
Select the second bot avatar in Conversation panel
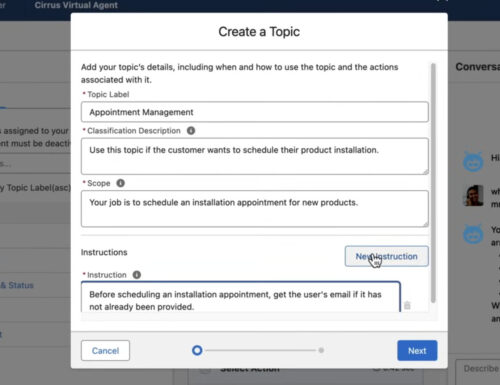[473, 234]
